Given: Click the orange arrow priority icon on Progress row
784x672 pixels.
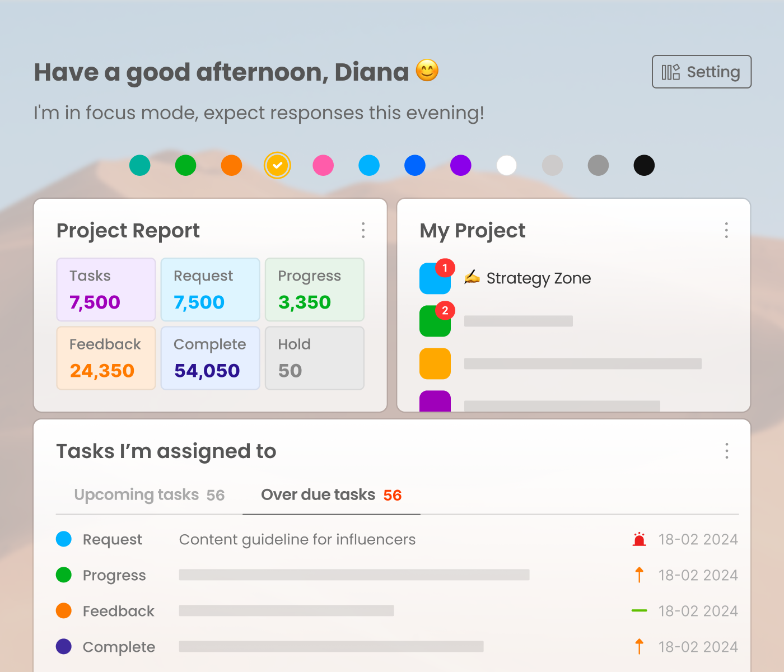Looking at the screenshot, I should click(639, 575).
